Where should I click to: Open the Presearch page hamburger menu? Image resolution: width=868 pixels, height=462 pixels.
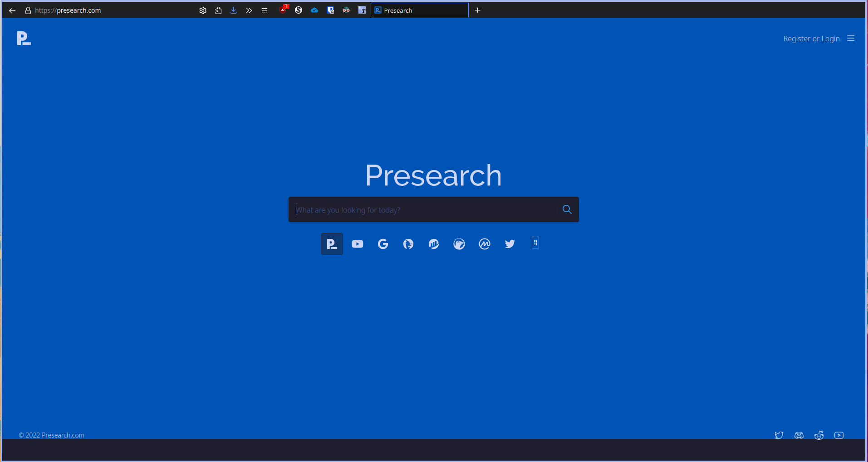pyautogui.click(x=851, y=39)
